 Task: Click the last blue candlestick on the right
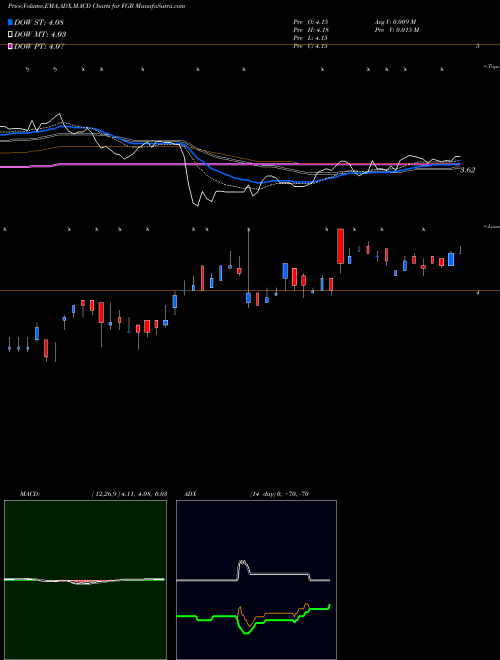[x=451, y=259]
